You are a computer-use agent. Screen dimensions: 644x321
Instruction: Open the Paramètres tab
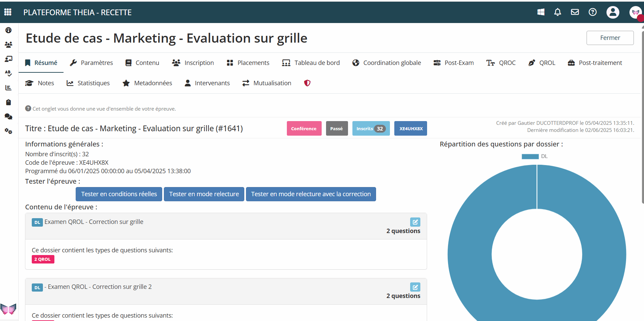tap(91, 63)
